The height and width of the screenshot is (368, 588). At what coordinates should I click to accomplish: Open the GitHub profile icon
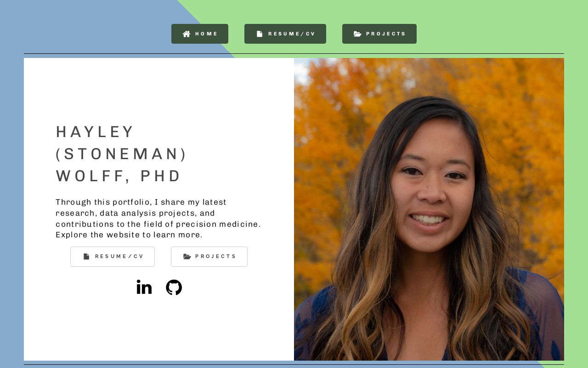[174, 287]
